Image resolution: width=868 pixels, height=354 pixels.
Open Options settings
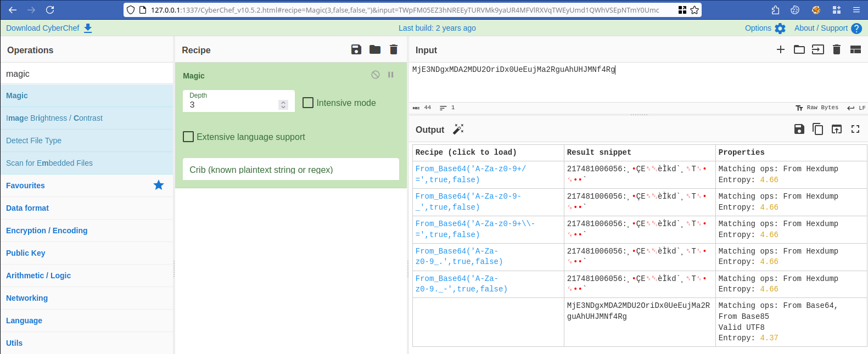(765, 28)
